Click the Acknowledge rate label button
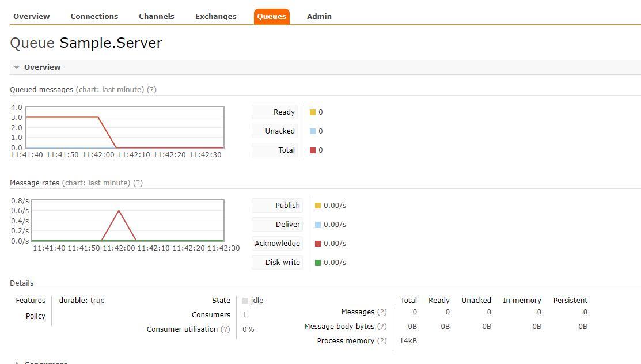Image resolution: width=641 pixels, height=364 pixels. click(x=277, y=244)
